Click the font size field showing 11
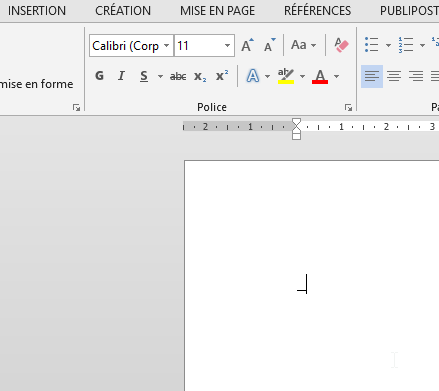Viewport: 439px width, 391px height. click(198, 46)
